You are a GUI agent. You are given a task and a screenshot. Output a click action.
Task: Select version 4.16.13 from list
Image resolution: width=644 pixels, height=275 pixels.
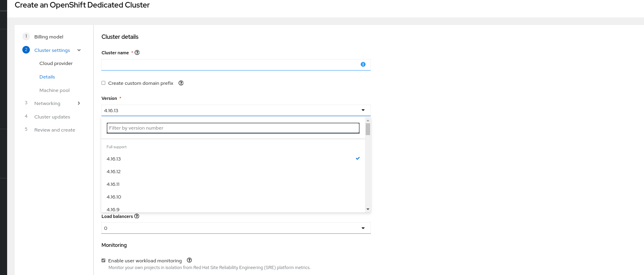point(233,159)
